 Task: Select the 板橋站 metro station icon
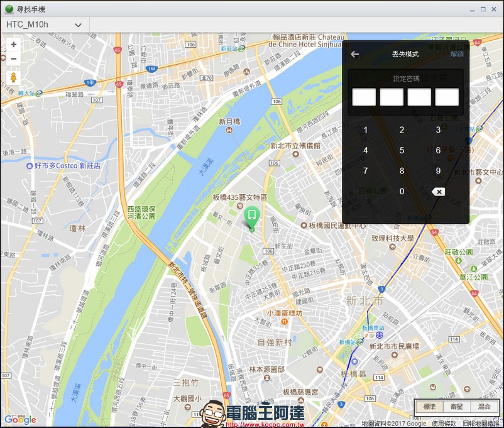[359, 342]
